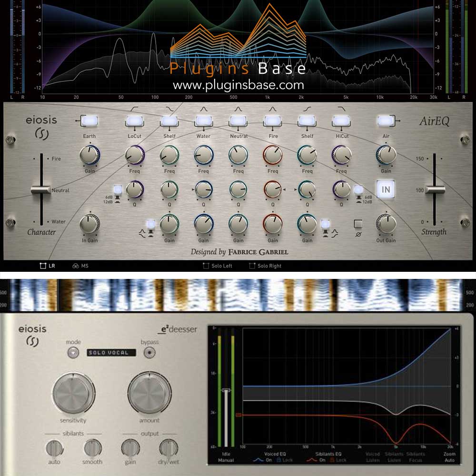476x476 pixels.
Task: Select LR stereo mode
Action: [47, 266]
